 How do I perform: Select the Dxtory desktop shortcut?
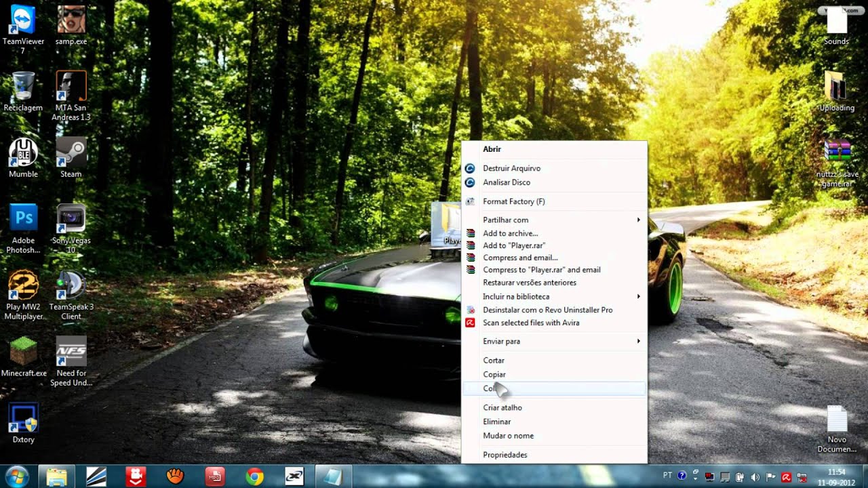coord(23,424)
